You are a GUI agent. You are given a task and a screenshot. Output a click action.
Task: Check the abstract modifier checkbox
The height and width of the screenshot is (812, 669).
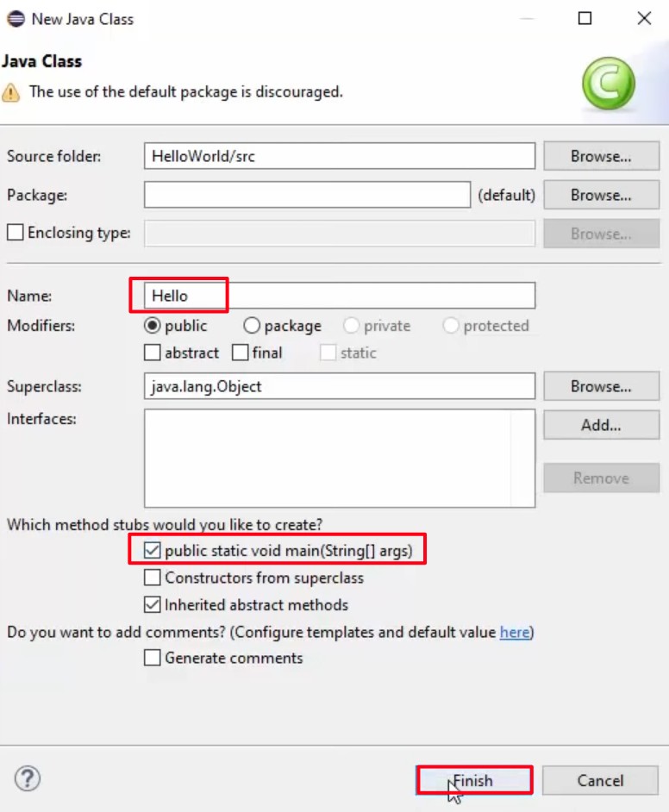(153, 353)
